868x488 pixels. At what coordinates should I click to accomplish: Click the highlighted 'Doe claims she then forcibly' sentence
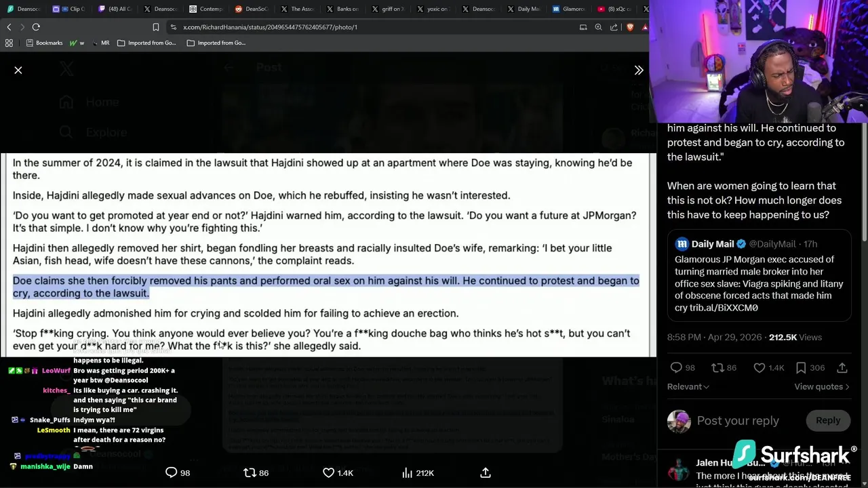325,287
